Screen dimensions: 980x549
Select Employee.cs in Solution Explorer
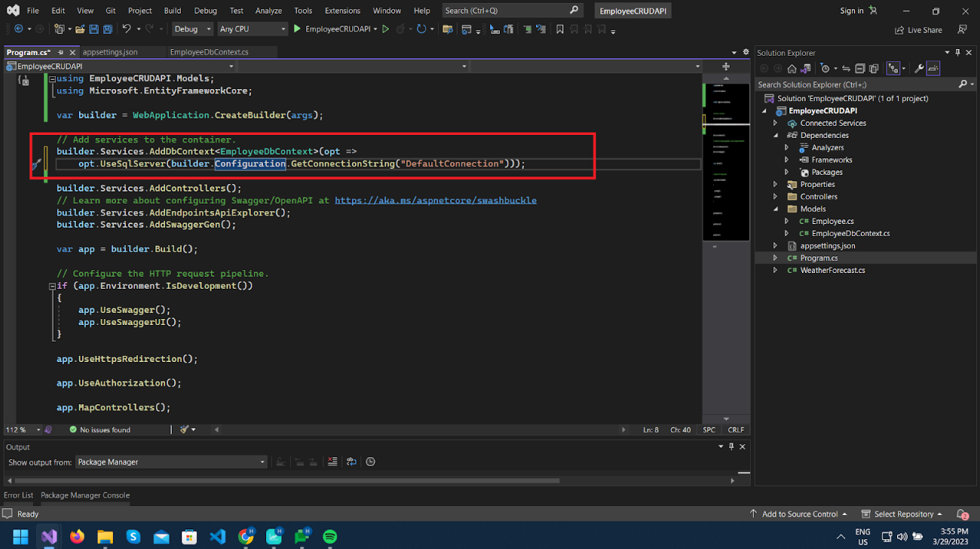[x=832, y=221]
